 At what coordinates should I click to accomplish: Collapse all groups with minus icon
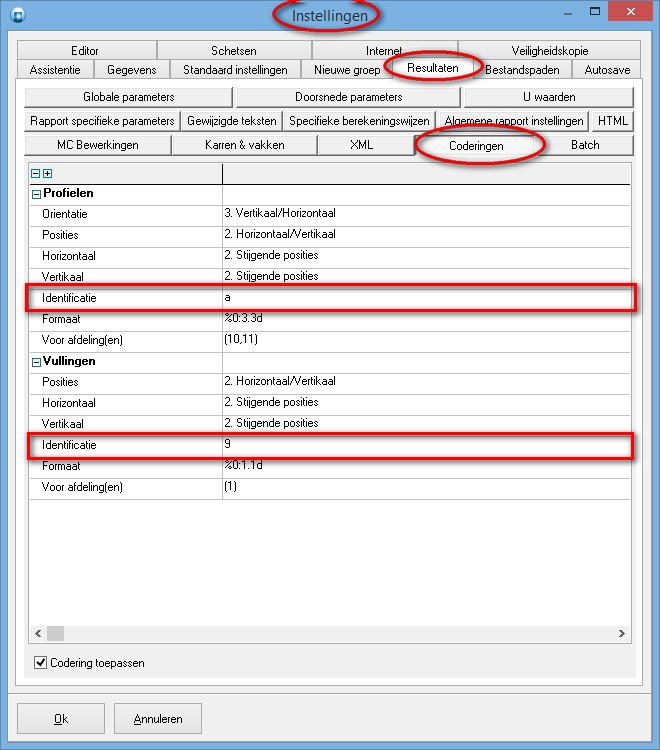point(35,174)
